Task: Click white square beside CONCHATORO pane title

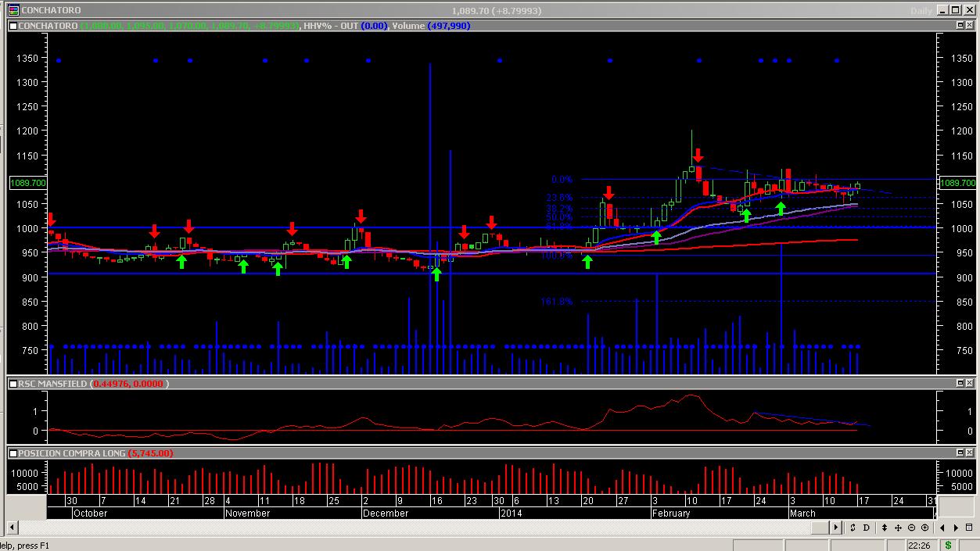Action: tap(13, 26)
